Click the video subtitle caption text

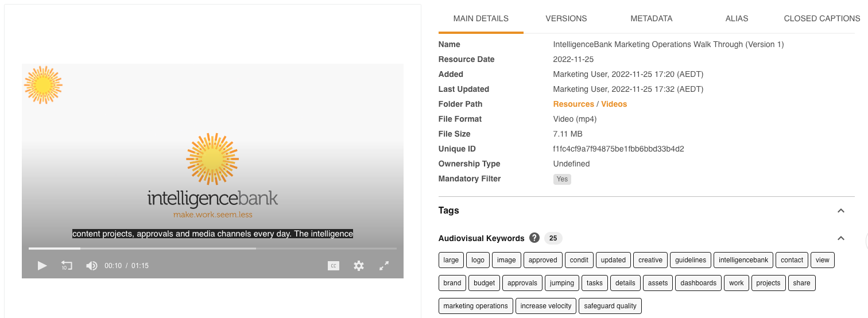point(212,234)
